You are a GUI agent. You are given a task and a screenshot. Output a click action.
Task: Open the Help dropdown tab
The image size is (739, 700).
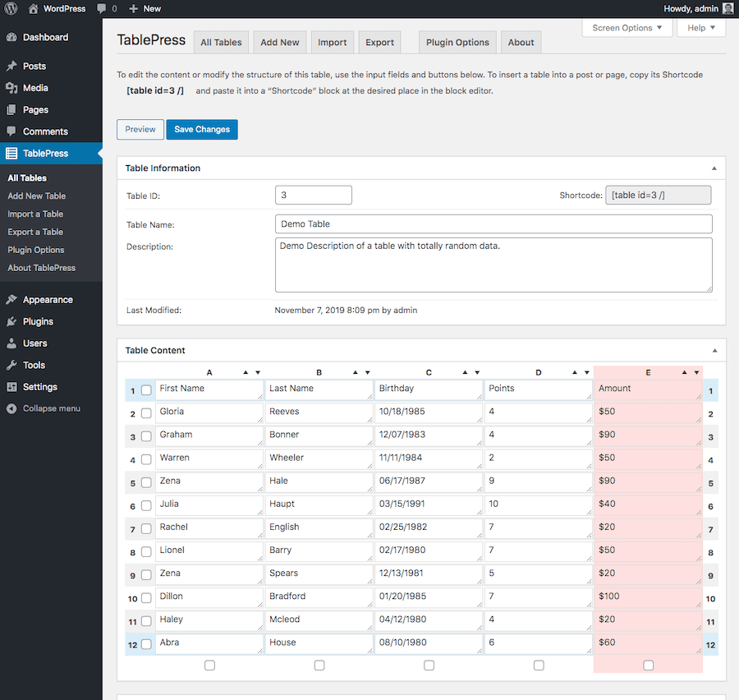tap(701, 28)
